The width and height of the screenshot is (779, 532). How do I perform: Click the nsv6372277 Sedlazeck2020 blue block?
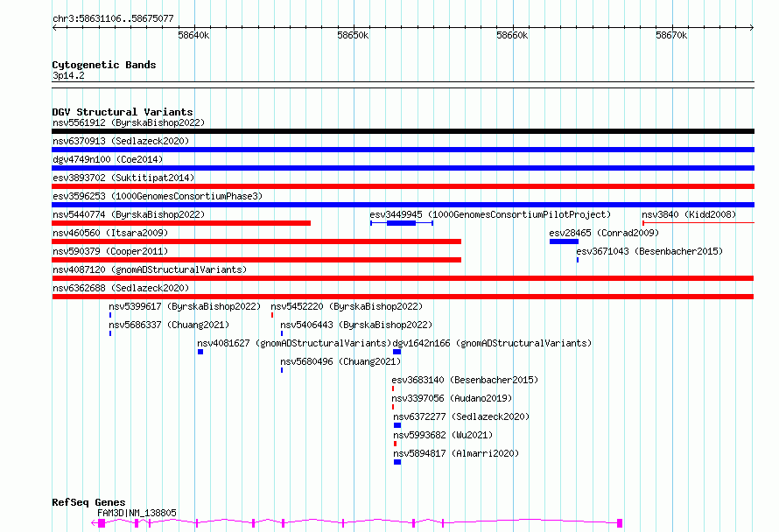[x=397, y=426]
